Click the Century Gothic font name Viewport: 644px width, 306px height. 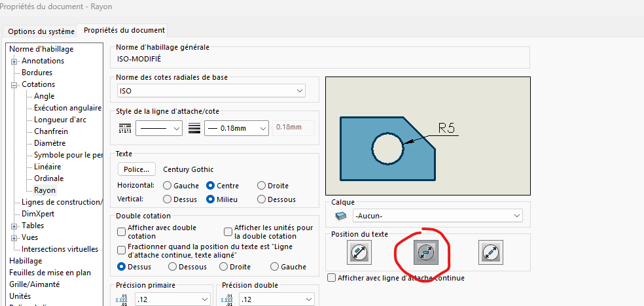pyautogui.click(x=188, y=169)
